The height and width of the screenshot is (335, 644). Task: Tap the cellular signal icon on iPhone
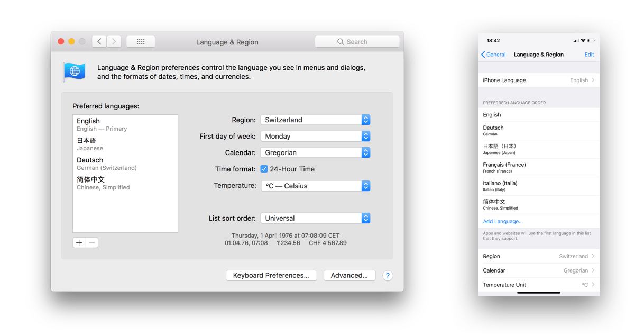click(x=576, y=41)
